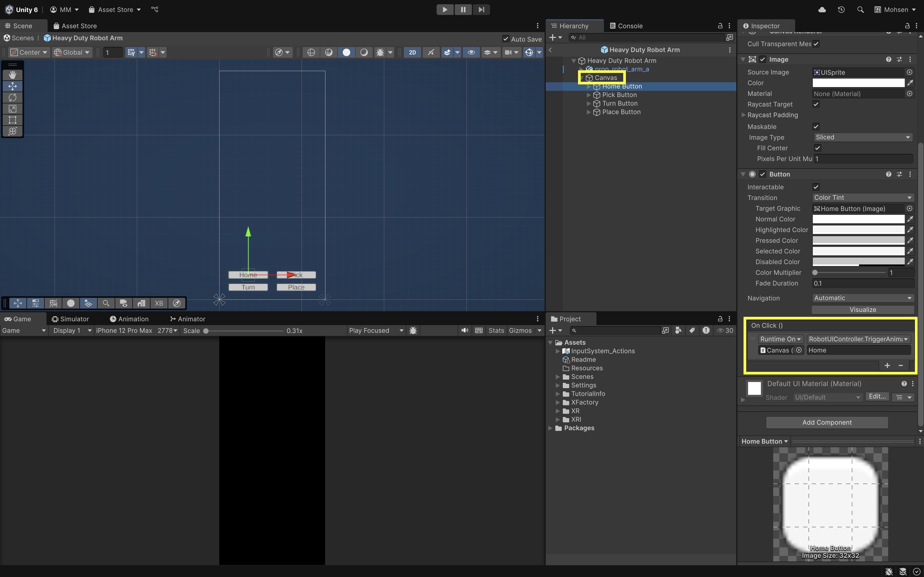The image size is (924, 577).
Task: Select the Rotate tool
Action: click(12, 97)
